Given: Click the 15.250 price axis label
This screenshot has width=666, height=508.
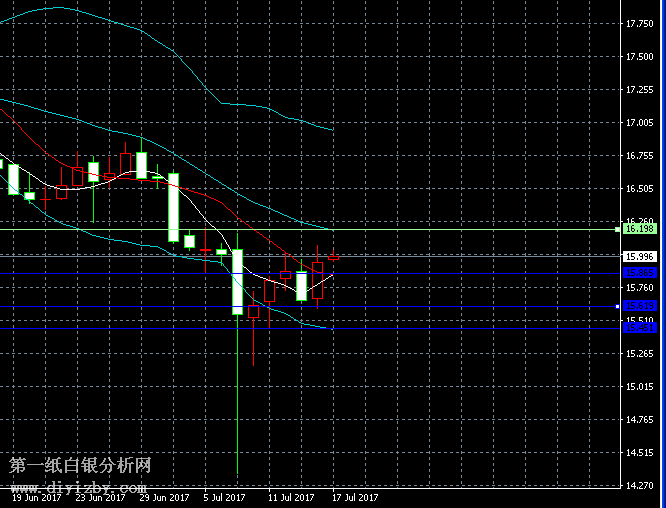Looking at the screenshot, I should pos(639,354).
